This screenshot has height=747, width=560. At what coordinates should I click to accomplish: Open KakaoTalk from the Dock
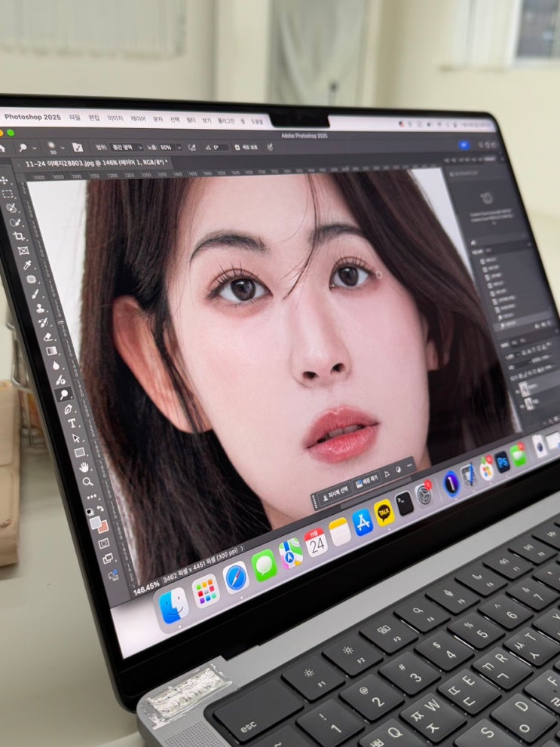click(384, 513)
